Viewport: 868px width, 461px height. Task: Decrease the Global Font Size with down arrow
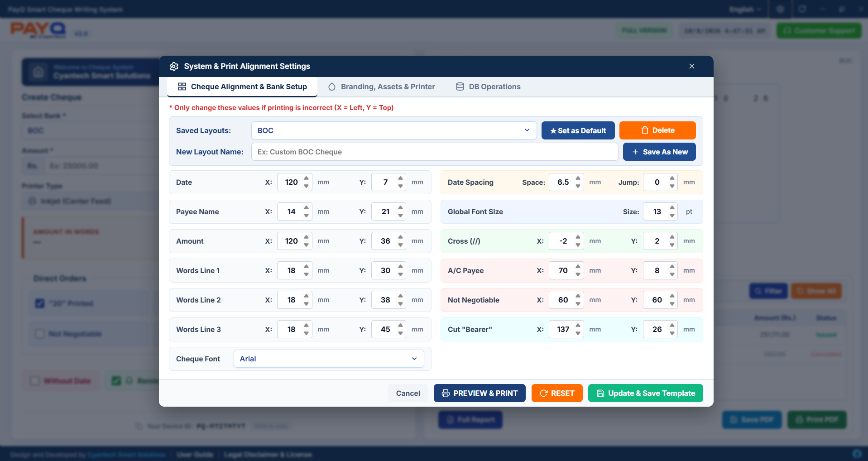click(x=672, y=216)
